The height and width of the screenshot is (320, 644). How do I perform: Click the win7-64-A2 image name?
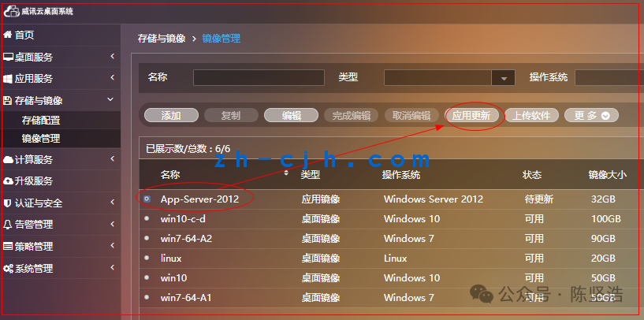187,238
